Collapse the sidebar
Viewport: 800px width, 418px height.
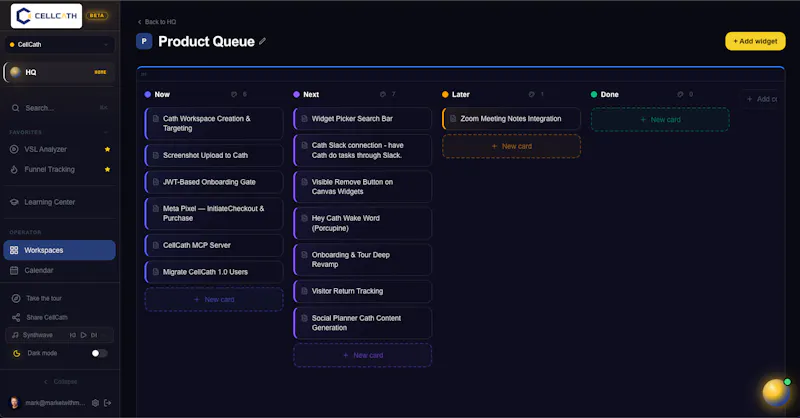click(60, 382)
